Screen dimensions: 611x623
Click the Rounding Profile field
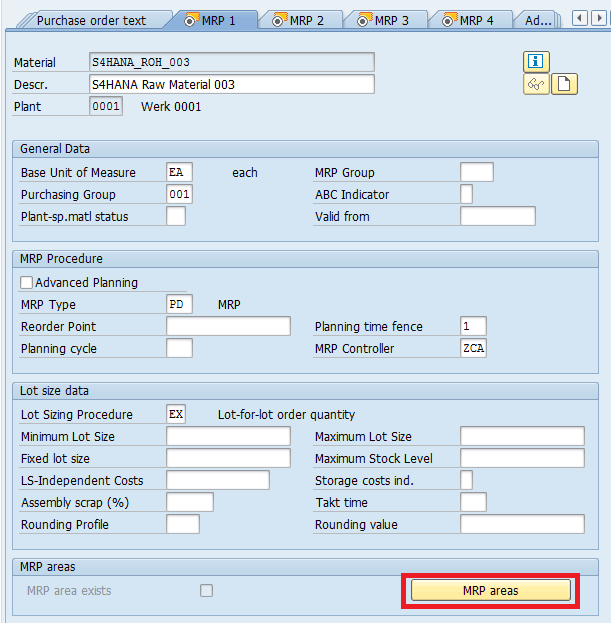tap(183, 524)
